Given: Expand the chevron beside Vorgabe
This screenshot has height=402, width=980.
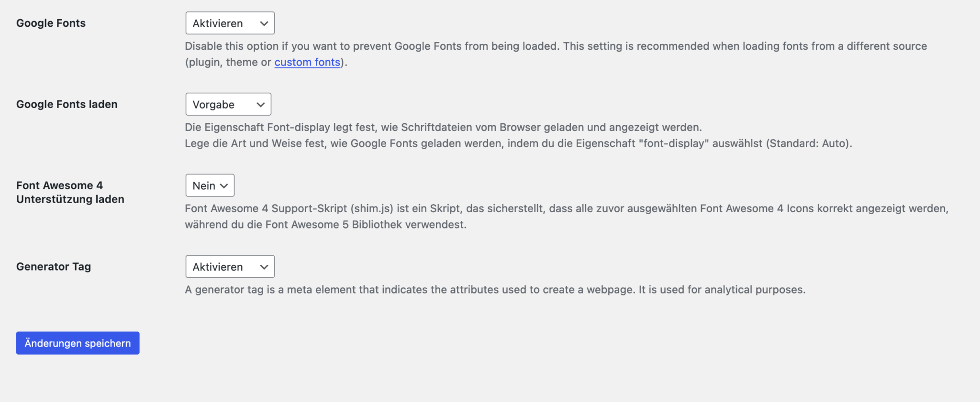Looking at the screenshot, I should point(260,104).
